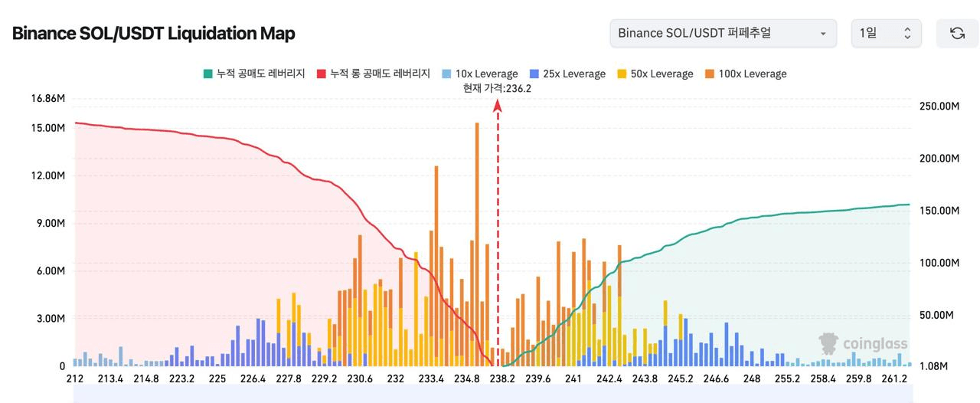Click the red 누적 롱 공매도 color swatch
The image size is (980, 403).
tap(321, 74)
